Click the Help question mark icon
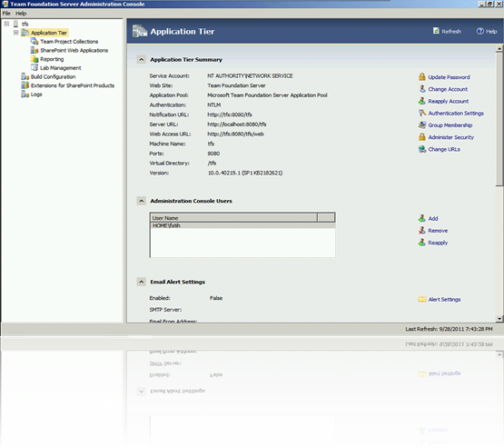 pyautogui.click(x=480, y=31)
